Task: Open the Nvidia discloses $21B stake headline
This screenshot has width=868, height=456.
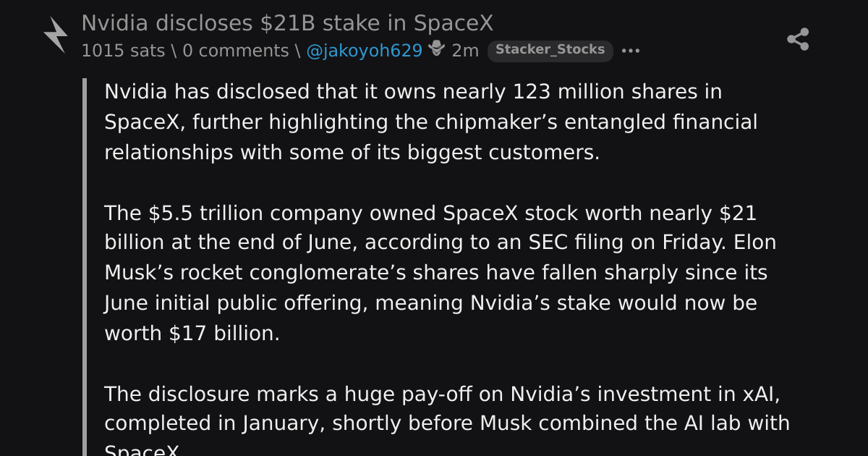Action: [287, 23]
